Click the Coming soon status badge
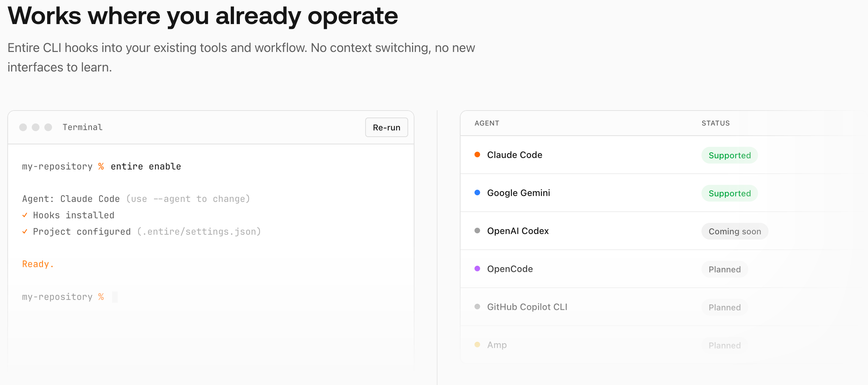The image size is (868, 385). pyautogui.click(x=735, y=231)
